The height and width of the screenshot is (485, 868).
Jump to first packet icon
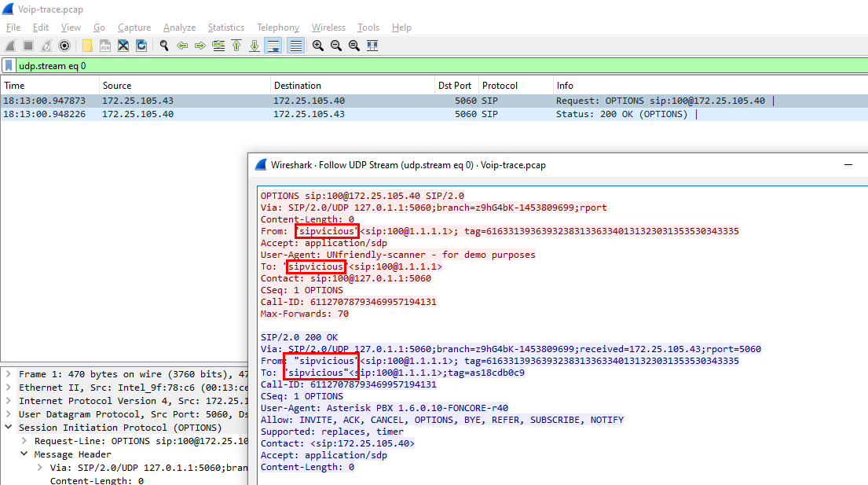(x=236, y=46)
